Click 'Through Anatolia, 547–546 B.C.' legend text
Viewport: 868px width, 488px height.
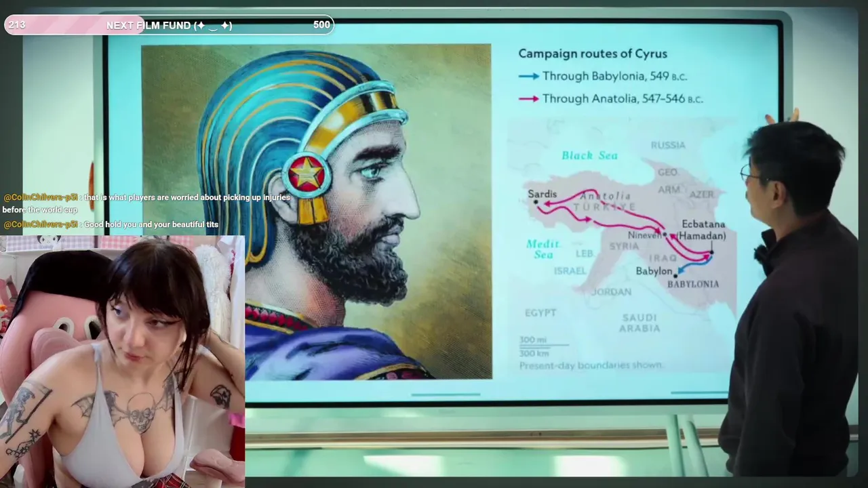click(x=623, y=99)
